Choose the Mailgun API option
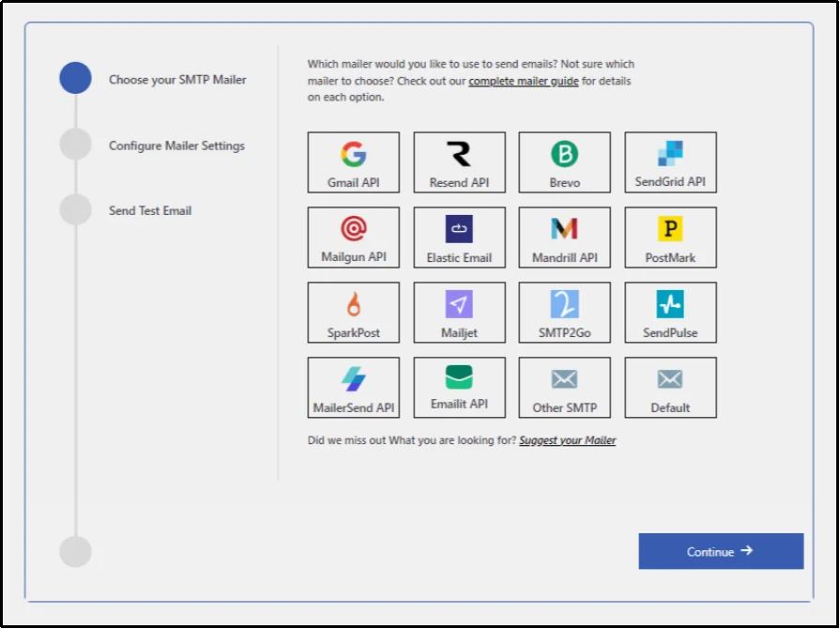Screen dimensions: 840x629 (353, 237)
